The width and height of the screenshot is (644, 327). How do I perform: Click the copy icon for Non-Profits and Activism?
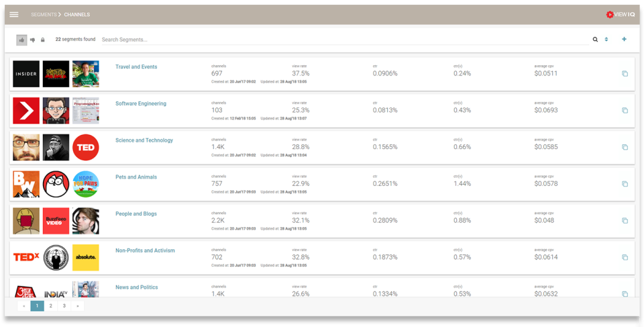[x=625, y=257]
